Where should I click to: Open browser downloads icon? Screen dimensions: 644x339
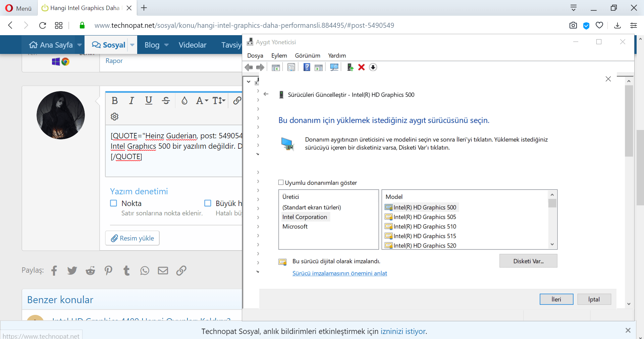618,25
